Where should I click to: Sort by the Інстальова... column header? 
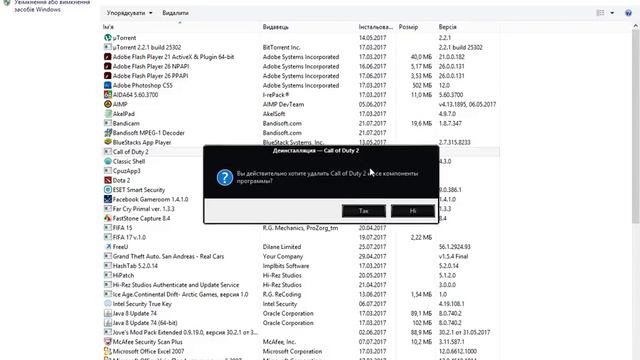(376, 27)
